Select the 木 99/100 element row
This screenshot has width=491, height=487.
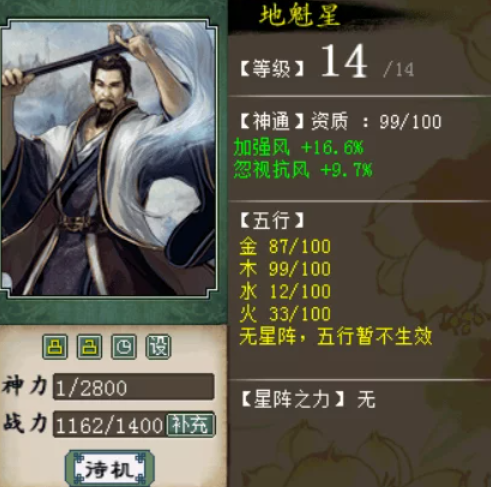coord(285,269)
